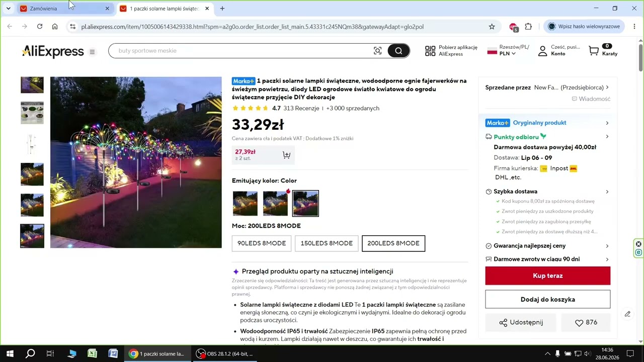This screenshot has height=362, width=644.
Task: Reload the page
Action: (40, 27)
